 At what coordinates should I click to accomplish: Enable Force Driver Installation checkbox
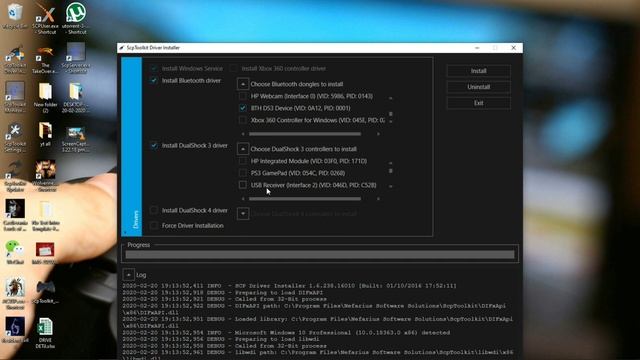point(154,225)
